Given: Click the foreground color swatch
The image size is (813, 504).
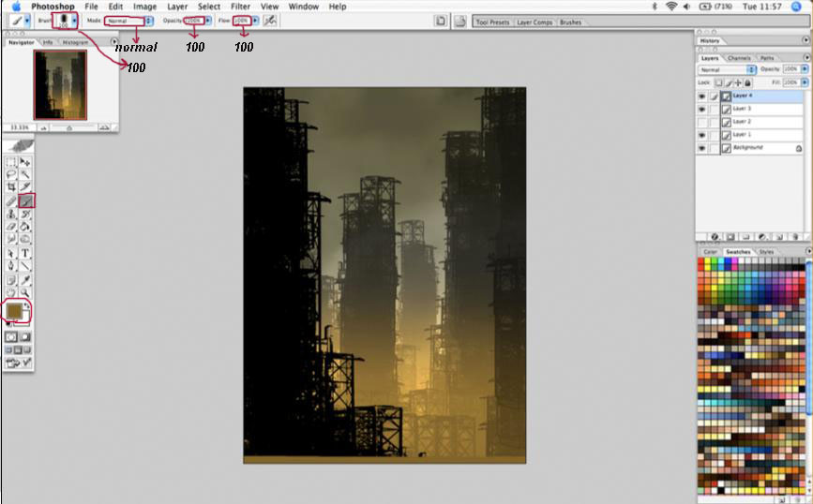Looking at the screenshot, I should (14, 311).
